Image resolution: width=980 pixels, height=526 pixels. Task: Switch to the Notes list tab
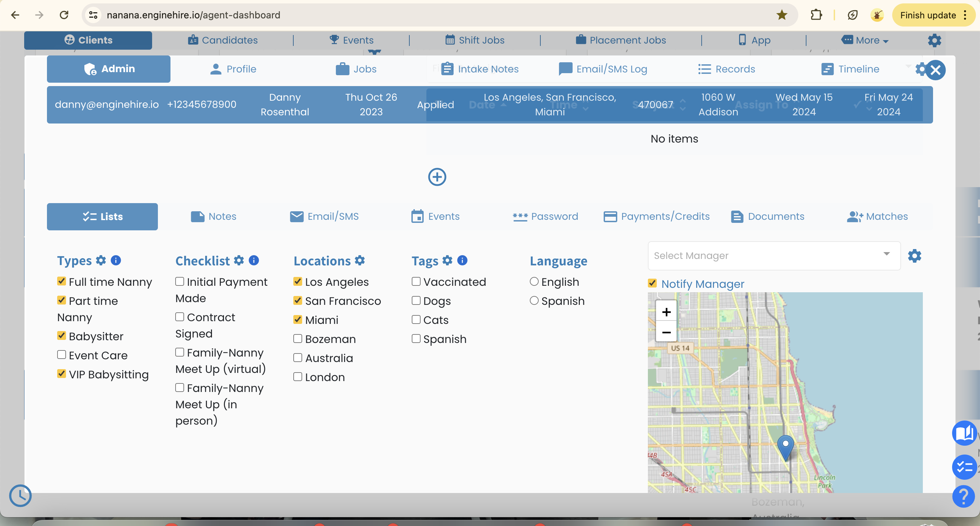[213, 216]
